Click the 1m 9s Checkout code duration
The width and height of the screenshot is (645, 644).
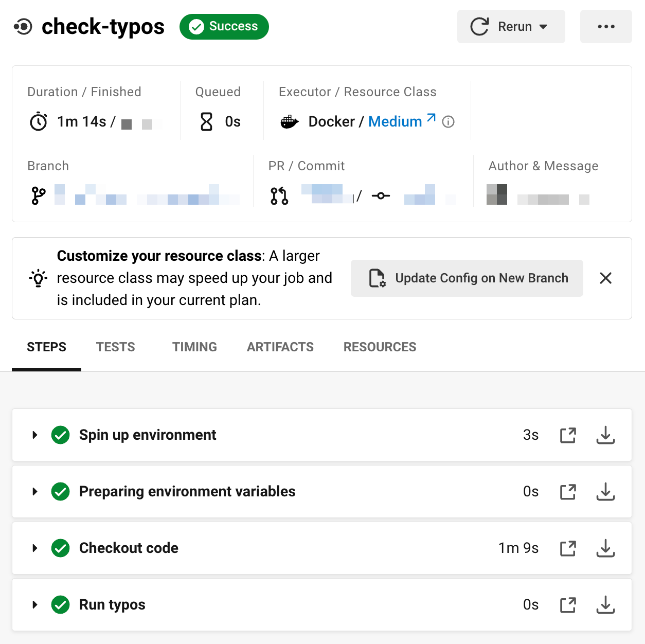(x=518, y=548)
